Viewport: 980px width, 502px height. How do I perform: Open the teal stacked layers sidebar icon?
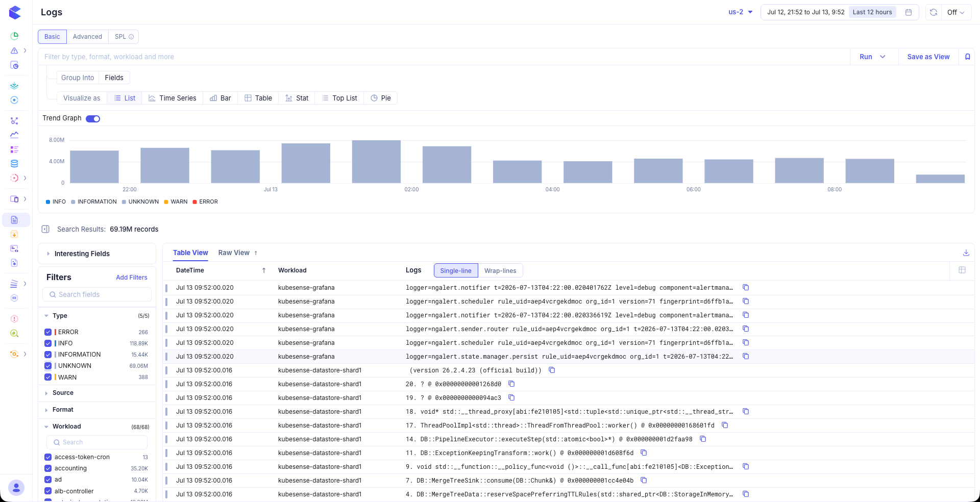pos(14,86)
